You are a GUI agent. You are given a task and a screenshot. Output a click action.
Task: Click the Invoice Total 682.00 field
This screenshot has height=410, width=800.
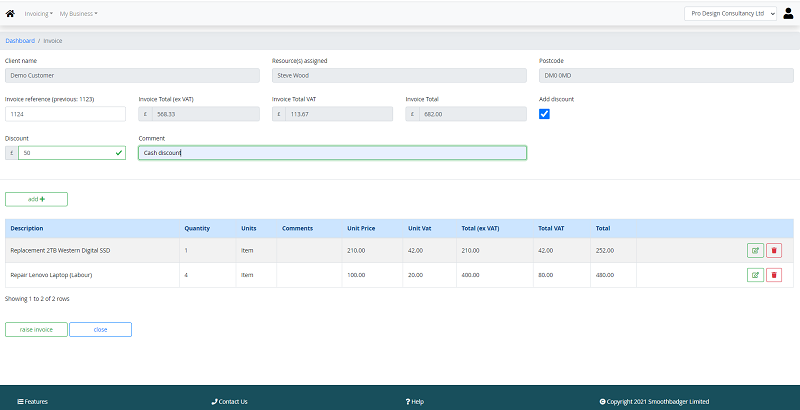pyautogui.click(x=472, y=114)
